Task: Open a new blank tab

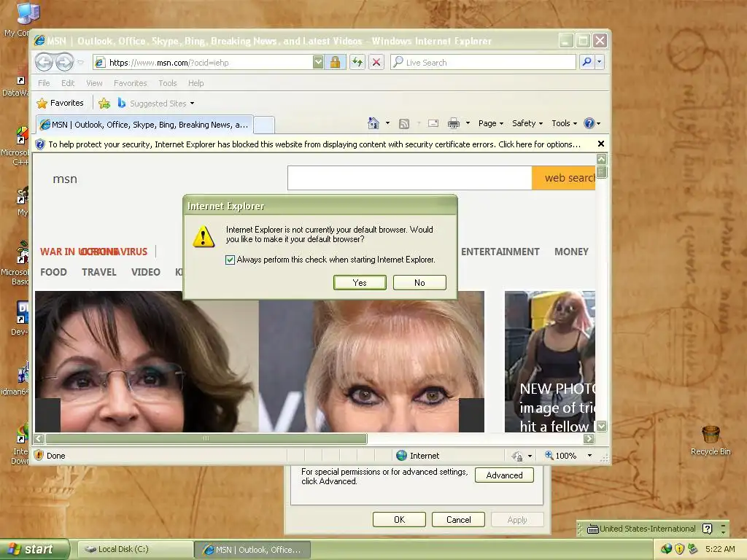Action: tap(264, 125)
